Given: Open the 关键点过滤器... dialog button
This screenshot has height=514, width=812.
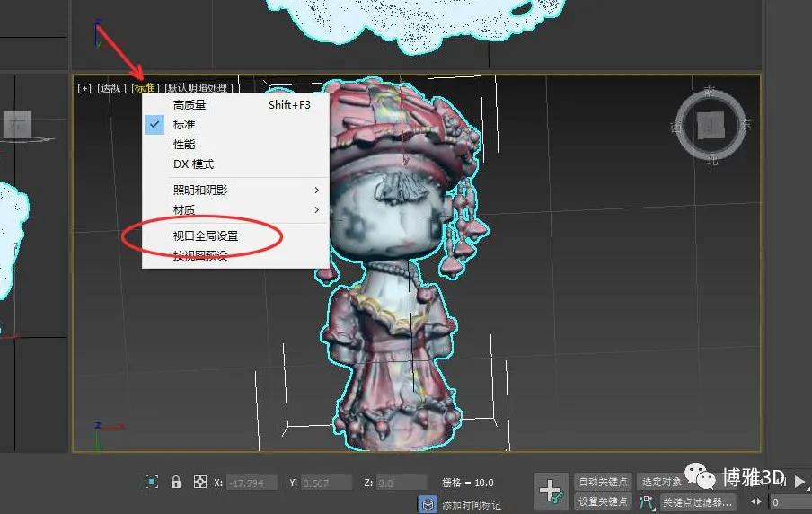Looking at the screenshot, I should [698, 502].
